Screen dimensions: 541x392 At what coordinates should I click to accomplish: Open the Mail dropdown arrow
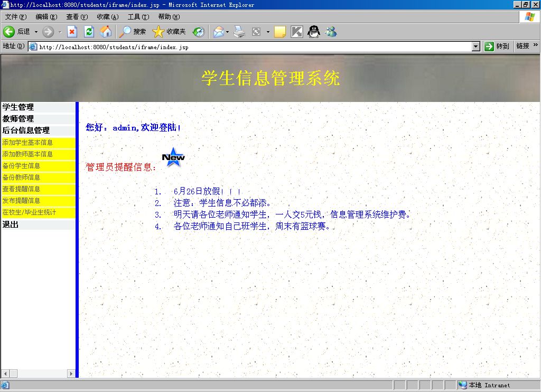(x=227, y=32)
